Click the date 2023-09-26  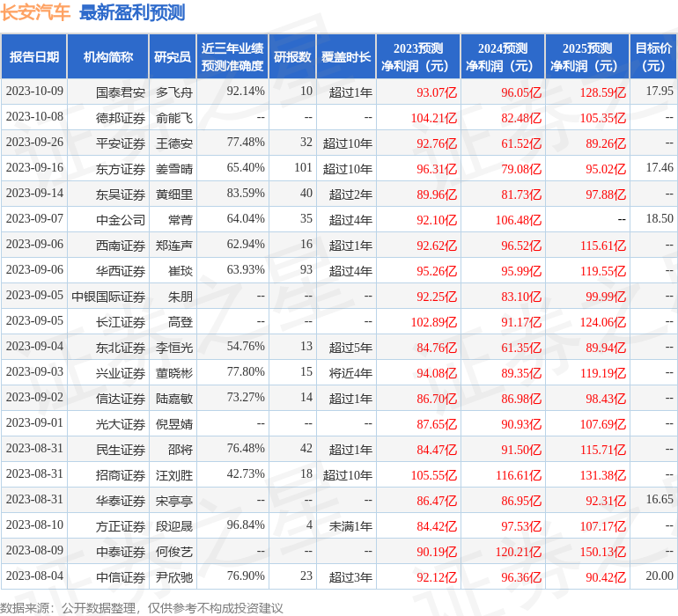[x=34, y=142]
